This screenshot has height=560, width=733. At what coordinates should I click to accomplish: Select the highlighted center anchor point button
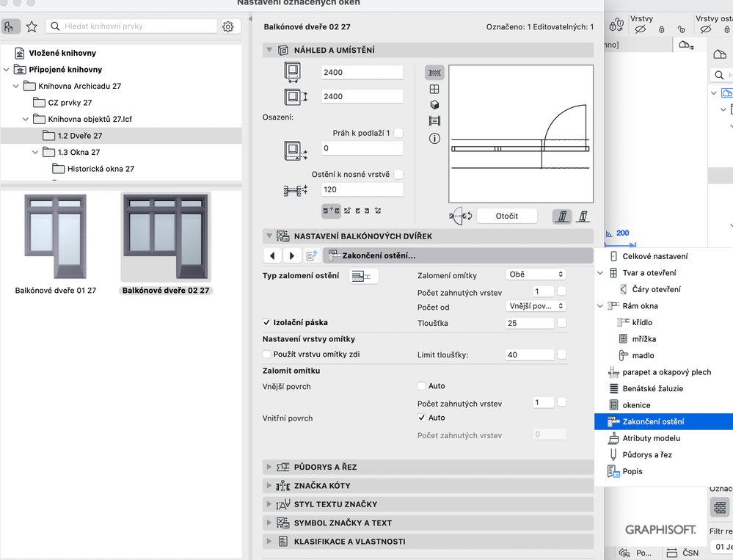[x=332, y=211]
